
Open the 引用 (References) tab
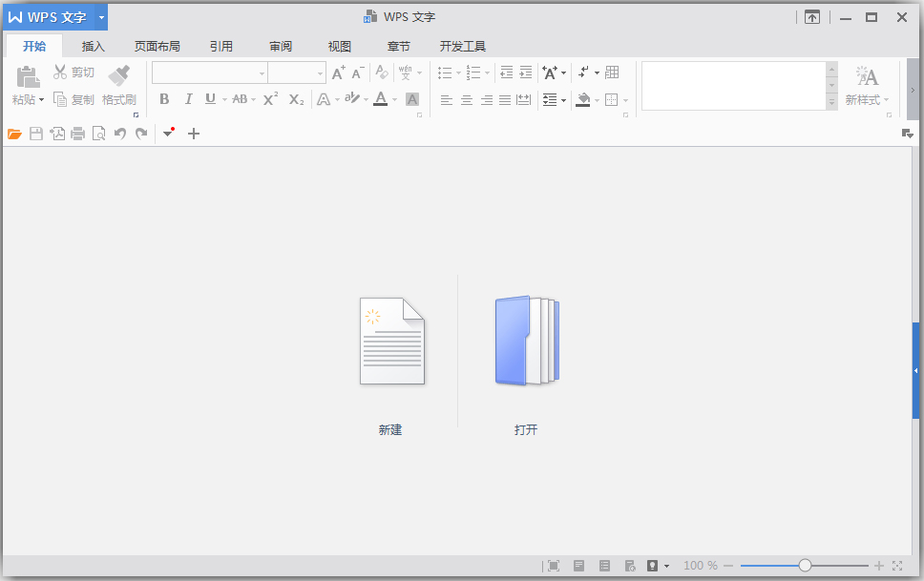[221, 47]
